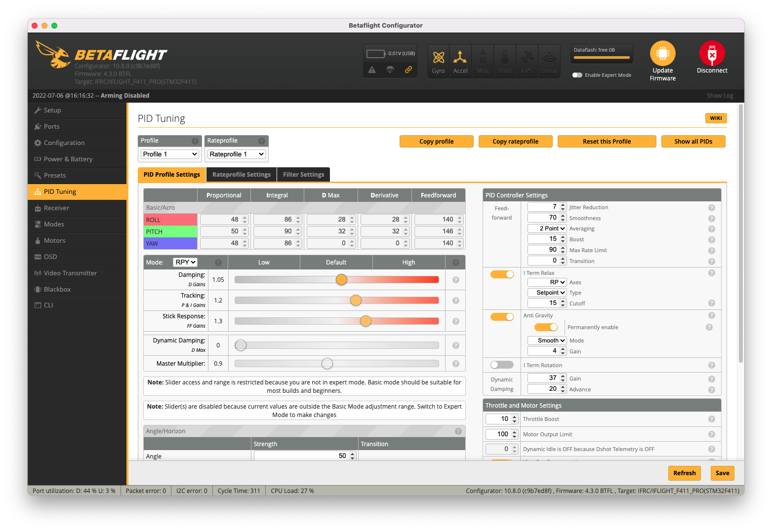Open help for Throttle Boost
The image size is (772, 532).
pos(712,419)
